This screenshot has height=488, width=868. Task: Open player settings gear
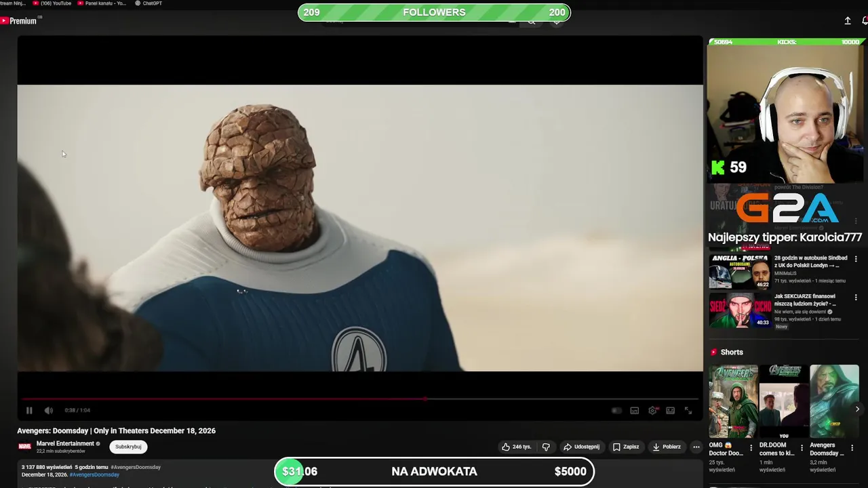tap(652, 410)
